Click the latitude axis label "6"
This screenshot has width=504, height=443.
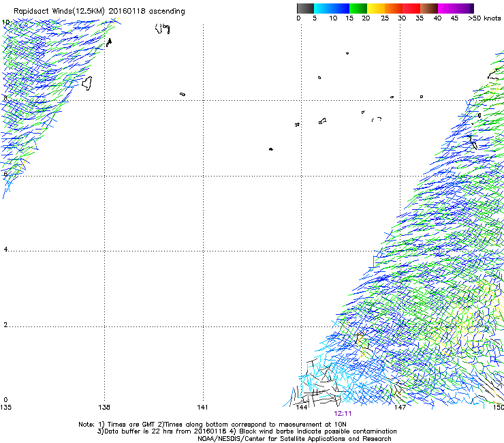point(5,174)
